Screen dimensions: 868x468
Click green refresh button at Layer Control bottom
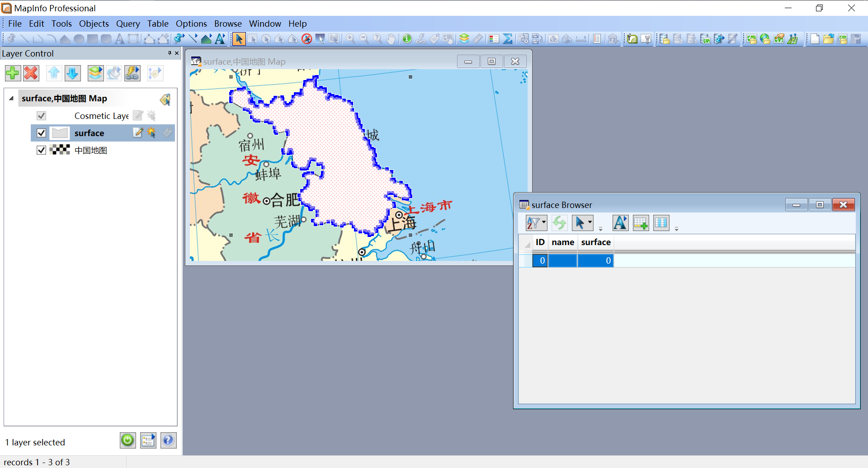point(127,440)
